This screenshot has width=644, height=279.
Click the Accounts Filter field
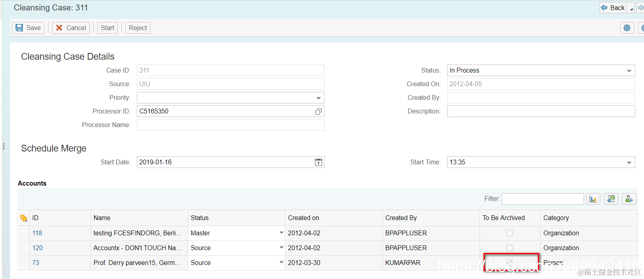(543, 199)
